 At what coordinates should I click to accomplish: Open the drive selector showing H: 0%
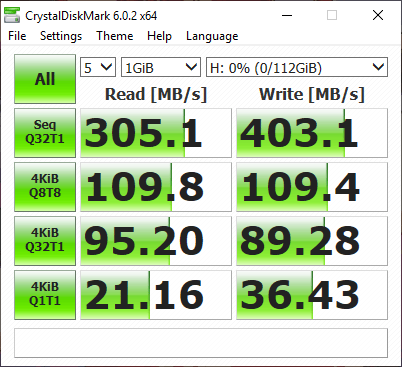pos(297,67)
